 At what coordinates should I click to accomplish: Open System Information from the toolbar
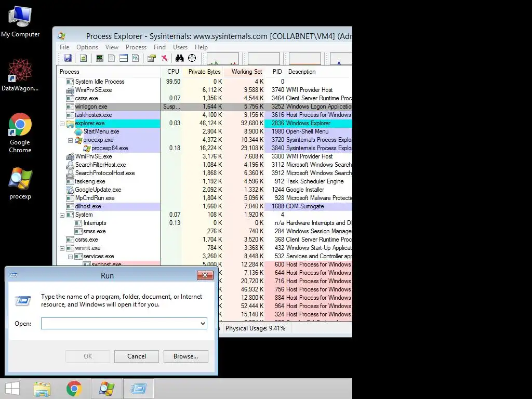(x=99, y=58)
